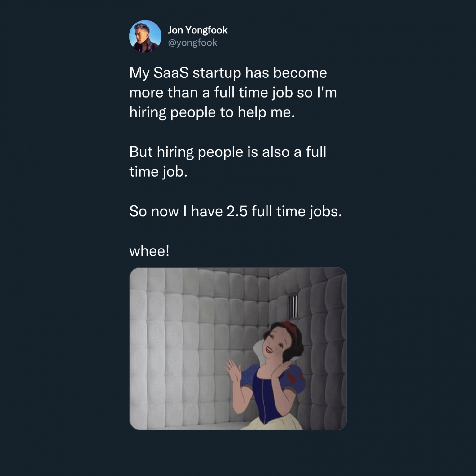Viewport: 476px width, 476px height.
Task: Click Jon Yongfook's profile avatar photo
Action: click(x=145, y=36)
